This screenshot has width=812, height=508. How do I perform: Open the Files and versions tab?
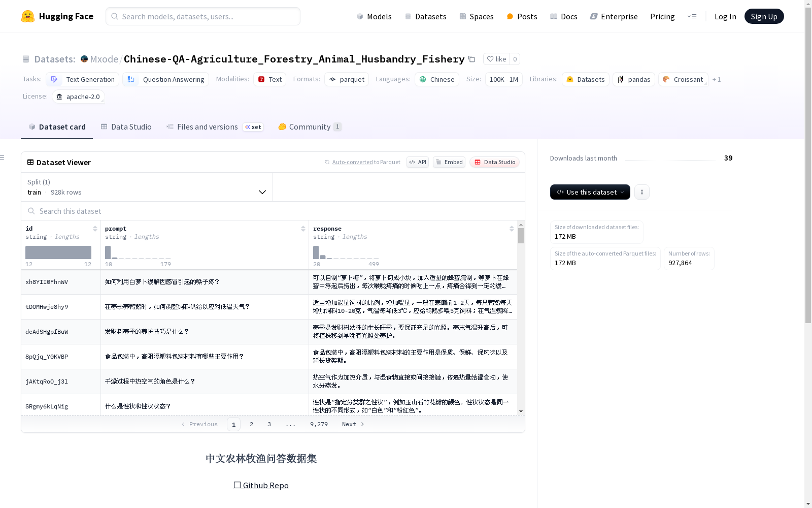(214, 127)
